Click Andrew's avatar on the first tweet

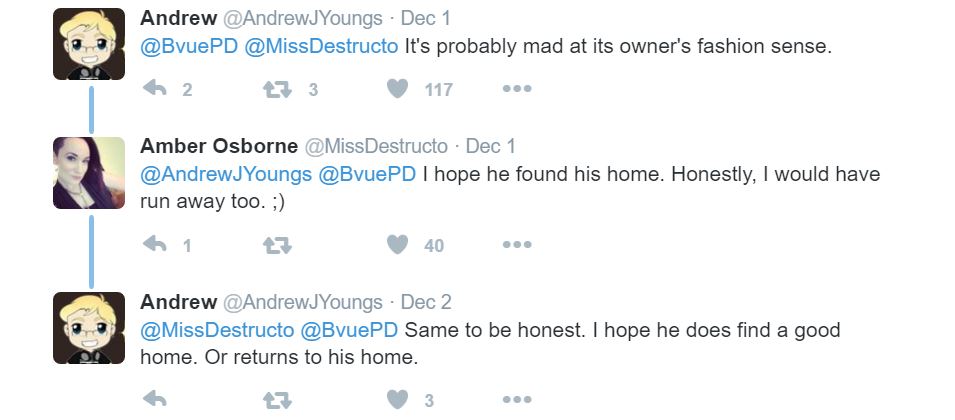(89, 44)
